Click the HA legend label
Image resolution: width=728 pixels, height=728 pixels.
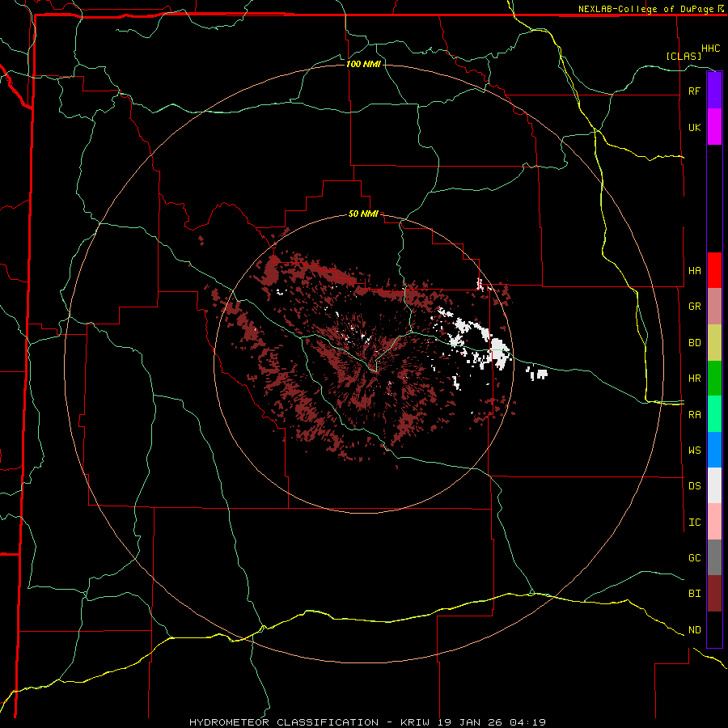pos(694,270)
